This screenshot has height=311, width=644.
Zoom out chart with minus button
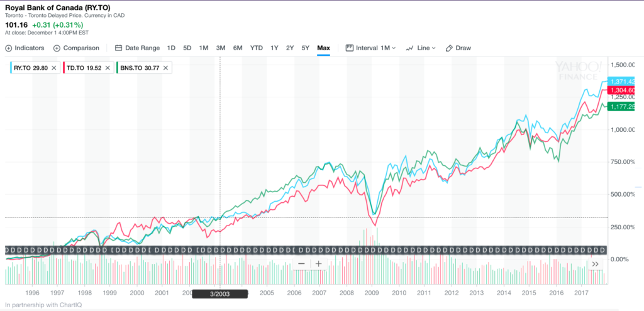tap(301, 264)
